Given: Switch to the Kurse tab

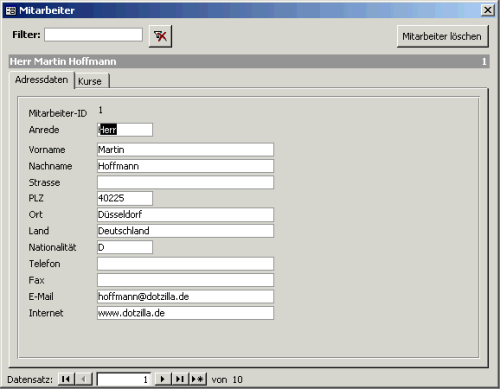Looking at the screenshot, I should (x=92, y=81).
